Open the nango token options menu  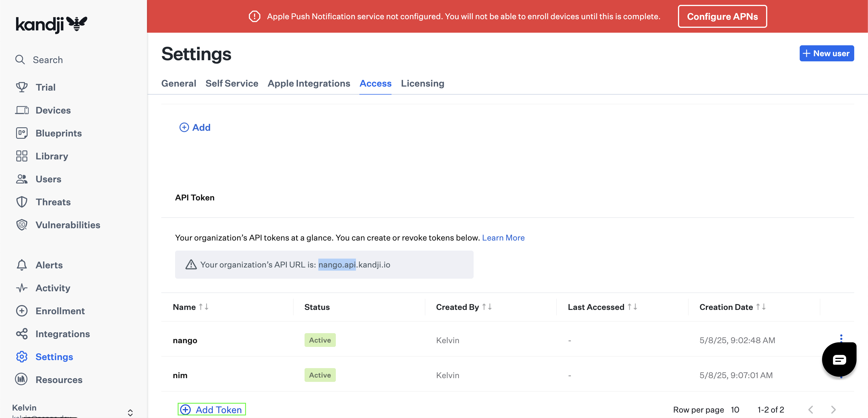click(841, 337)
